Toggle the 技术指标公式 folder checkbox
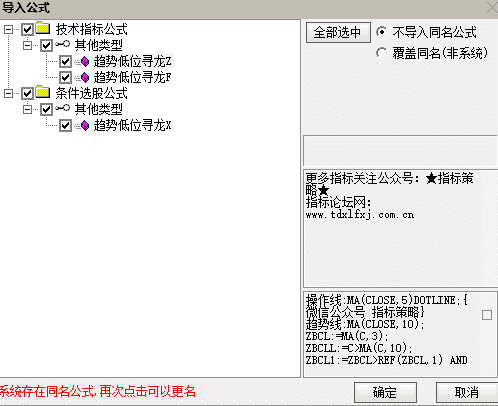This screenshot has height=406, width=498. pyautogui.click(x=27, y=29)
